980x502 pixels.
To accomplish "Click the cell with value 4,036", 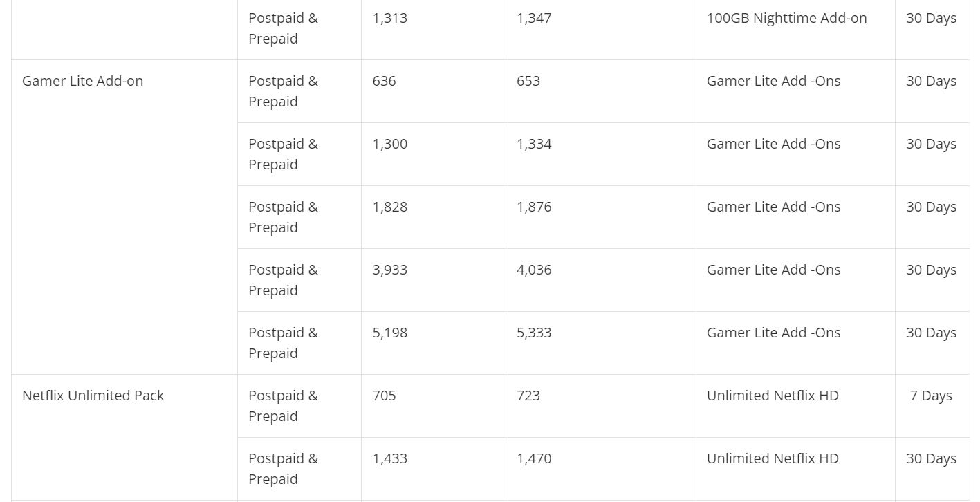I will pyautogui.click(x=534, y=270).
